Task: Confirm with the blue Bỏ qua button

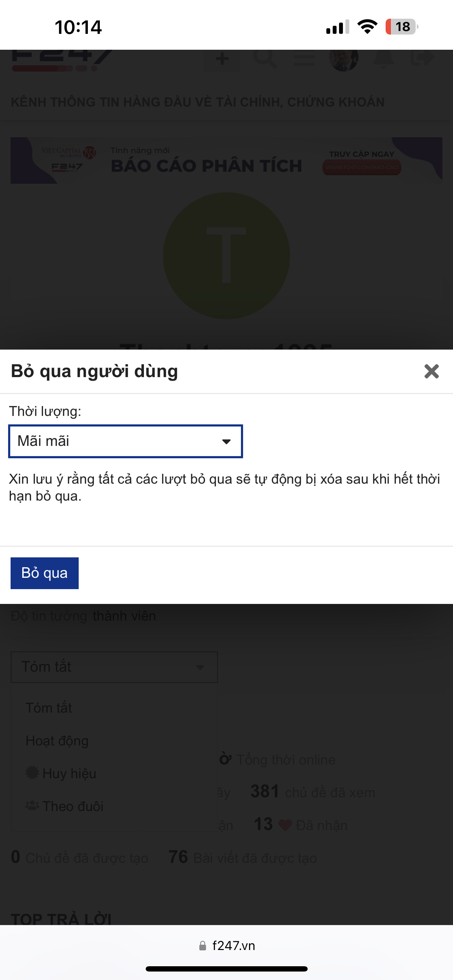Action: (x=44, y=573)
